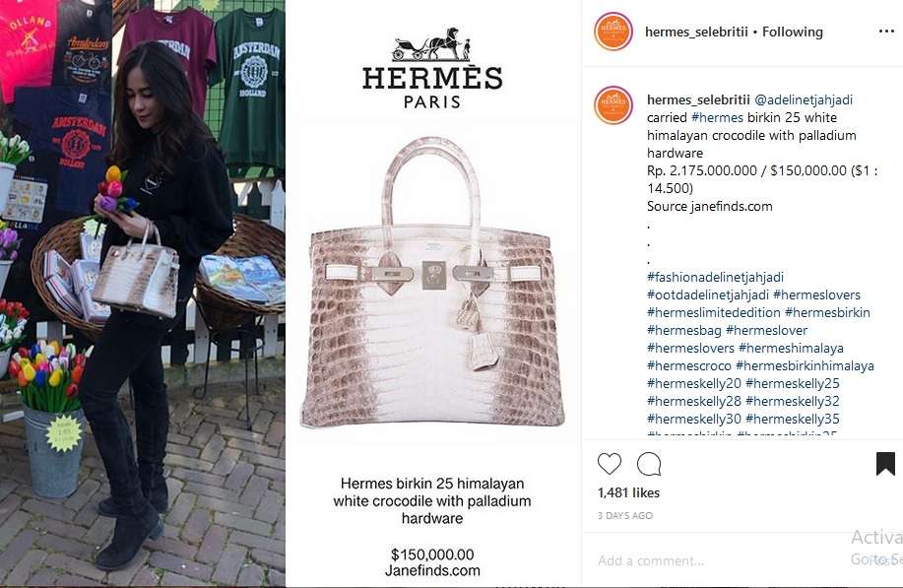Click the Hermes Paris logo in image
This screenshot has width=903, height=588.
click(432, 68)
